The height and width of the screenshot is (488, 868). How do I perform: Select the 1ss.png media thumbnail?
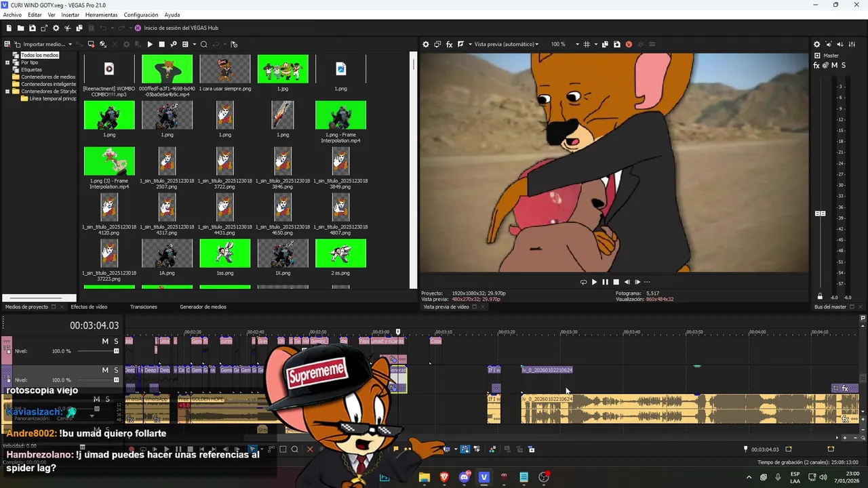click(224, 253)
